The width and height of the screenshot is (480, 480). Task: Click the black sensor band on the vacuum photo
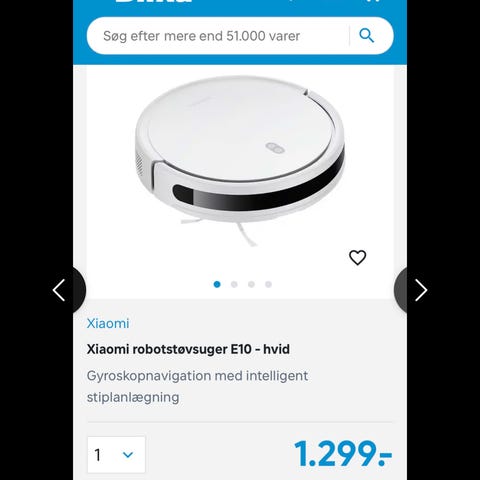tap(258, 188)
